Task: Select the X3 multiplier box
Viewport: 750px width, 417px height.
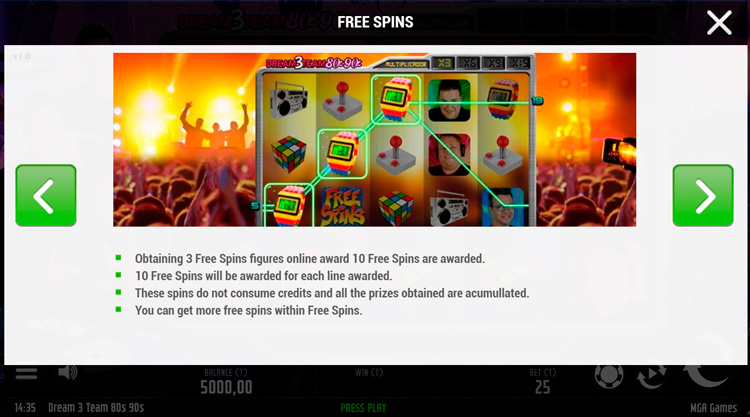Action: 444,63
